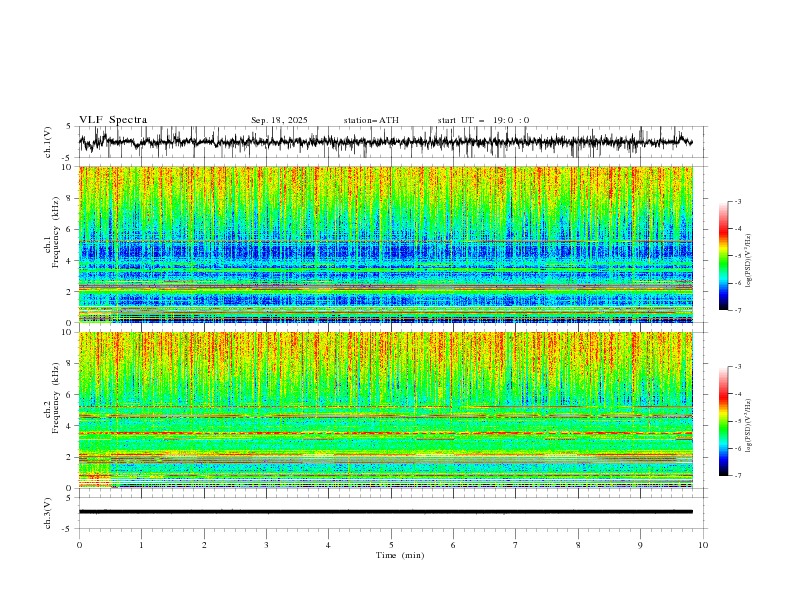Click time axis tick label "7"
The image size is (792, 612).
516,545
